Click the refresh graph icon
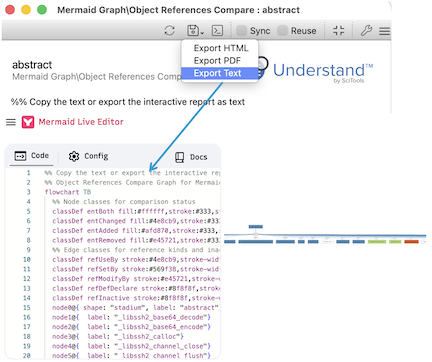 [x=169, y=31]
